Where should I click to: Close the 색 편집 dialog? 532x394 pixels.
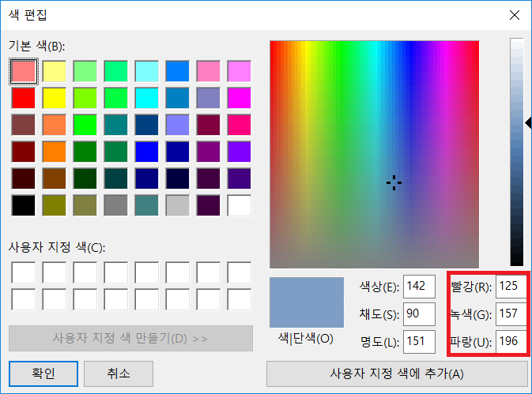[515, 15]
